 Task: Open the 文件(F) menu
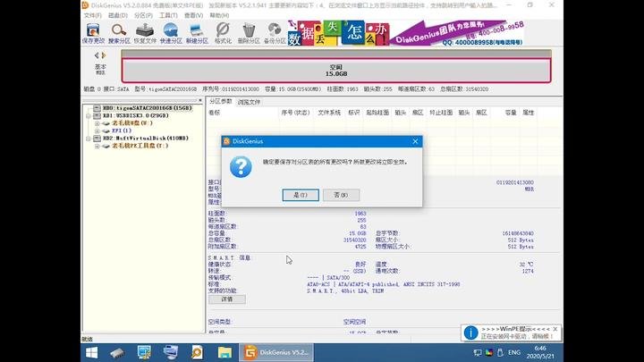coord(92,15)
